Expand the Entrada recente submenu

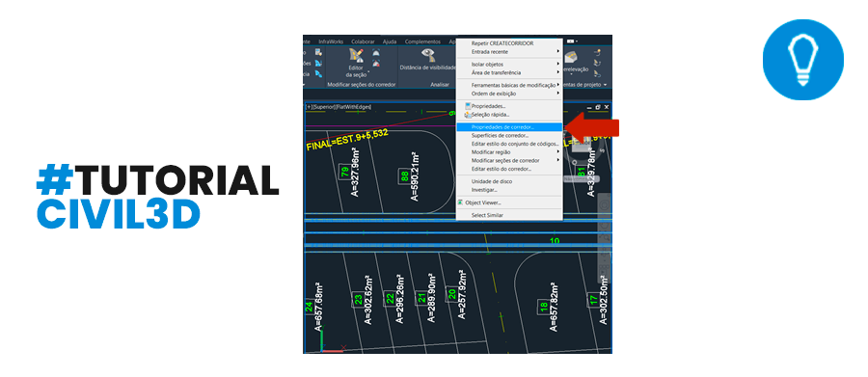[x=508, y=51]
